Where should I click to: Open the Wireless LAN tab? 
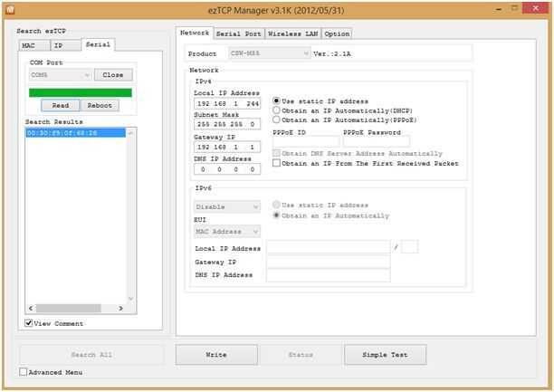tap(293, 33)
